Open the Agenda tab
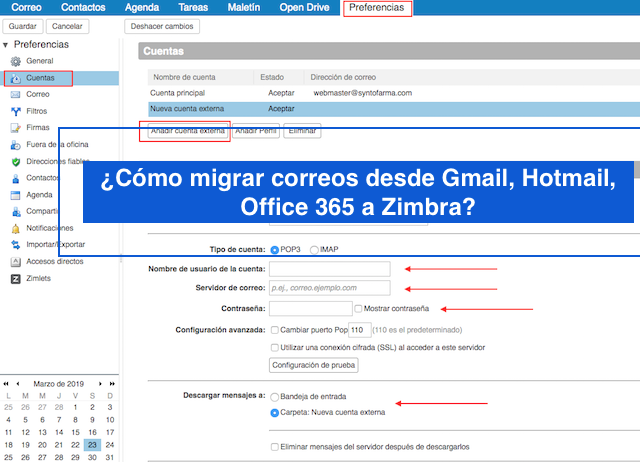 pyautogui.click(x=142, y=7)
